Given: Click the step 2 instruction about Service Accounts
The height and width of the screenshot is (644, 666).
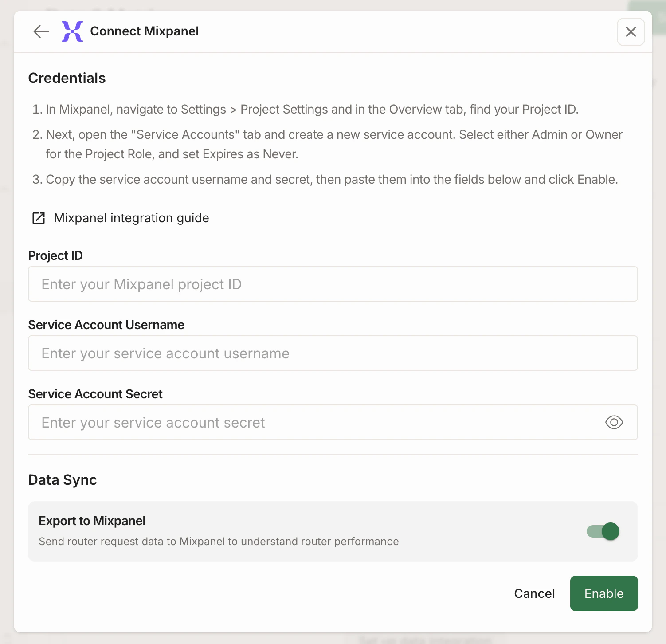Looking at the screenshot, I should click(x=334, y=145).
